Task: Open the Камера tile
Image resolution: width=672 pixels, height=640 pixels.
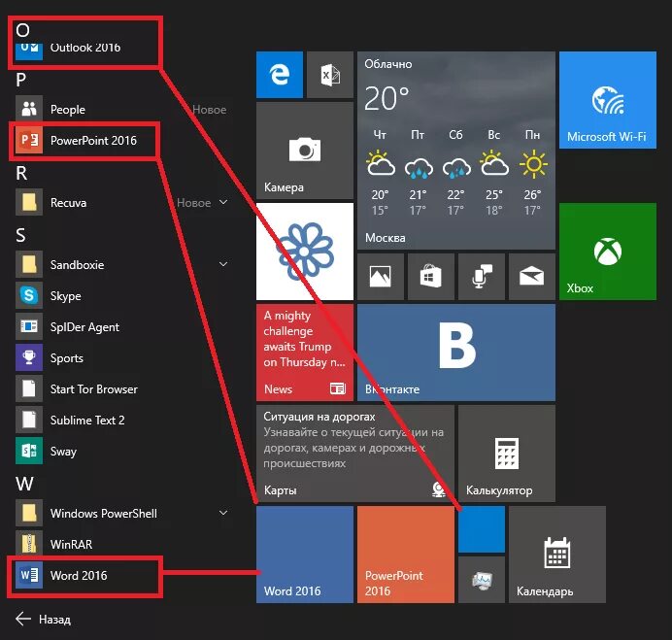Action: [305, 151]
